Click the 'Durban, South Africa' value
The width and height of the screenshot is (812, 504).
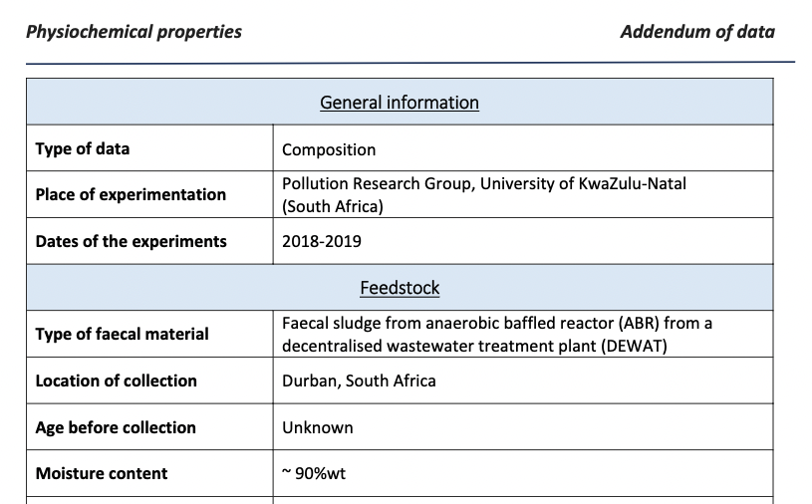[359, 380]
